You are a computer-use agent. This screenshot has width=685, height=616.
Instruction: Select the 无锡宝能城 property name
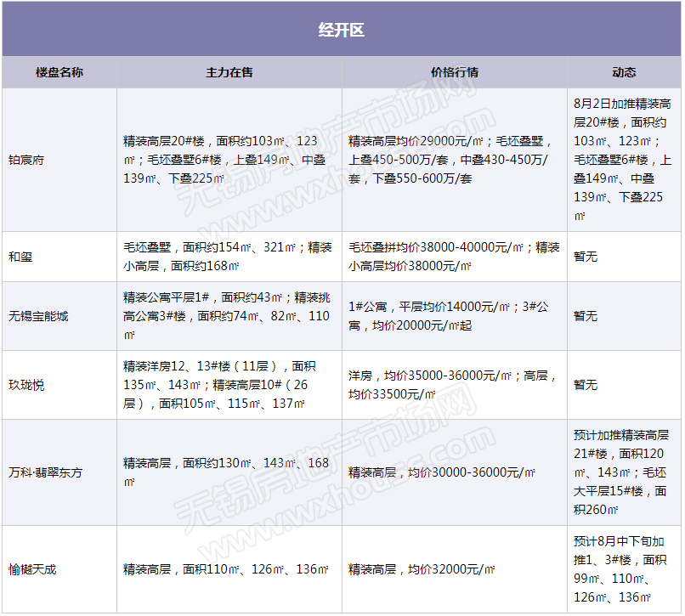point(38,316)
